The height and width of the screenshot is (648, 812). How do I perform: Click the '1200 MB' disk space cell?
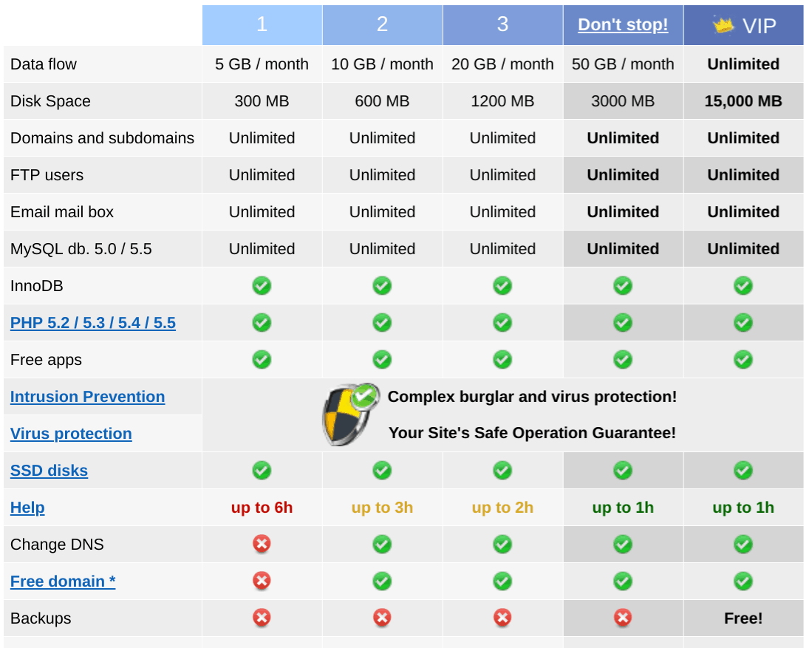click(502, 101)
